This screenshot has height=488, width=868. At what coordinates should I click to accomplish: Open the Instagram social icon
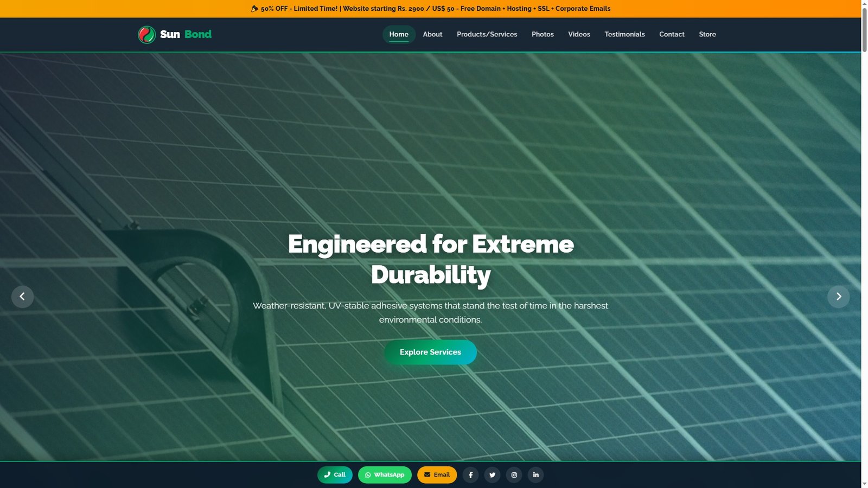pos(514,475)
